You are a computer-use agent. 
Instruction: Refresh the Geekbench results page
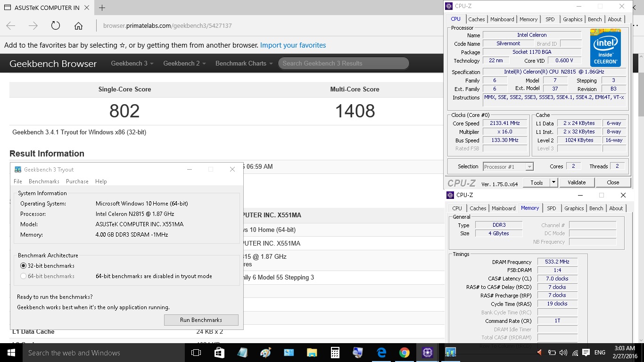point(56,26)
